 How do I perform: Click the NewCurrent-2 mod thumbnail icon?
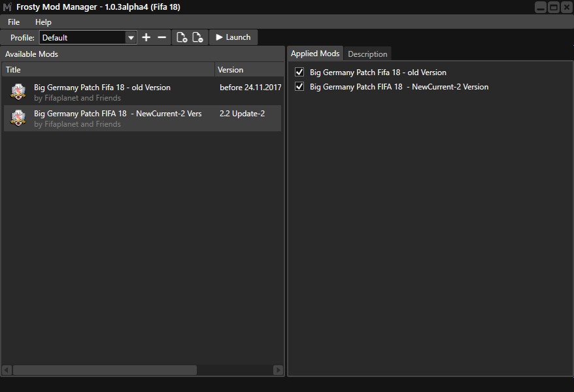coord(18,118)
